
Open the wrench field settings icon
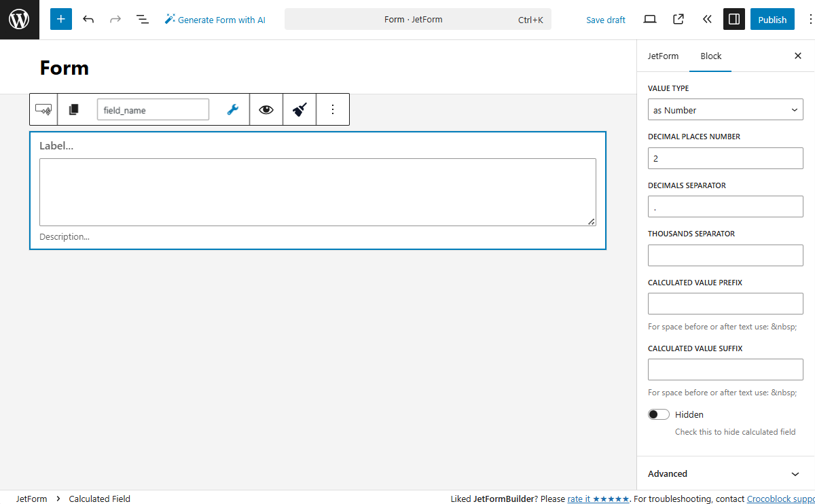(232, 109)
